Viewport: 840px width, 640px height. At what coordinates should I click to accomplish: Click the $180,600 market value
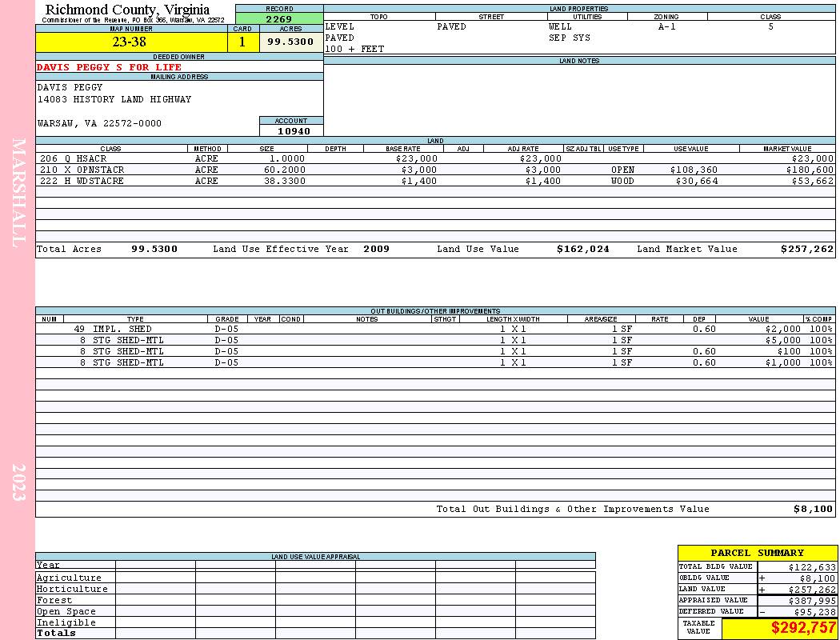point(810,170)
